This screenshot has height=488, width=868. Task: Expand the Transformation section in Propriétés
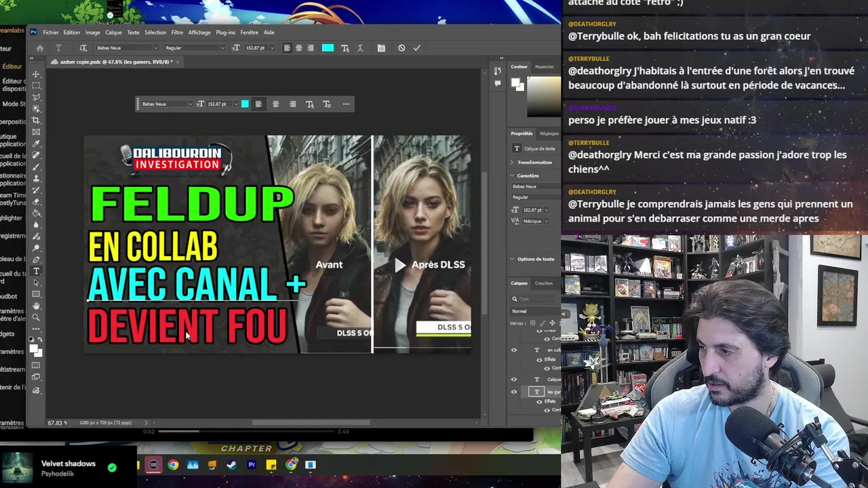click(x=511, y=162)
